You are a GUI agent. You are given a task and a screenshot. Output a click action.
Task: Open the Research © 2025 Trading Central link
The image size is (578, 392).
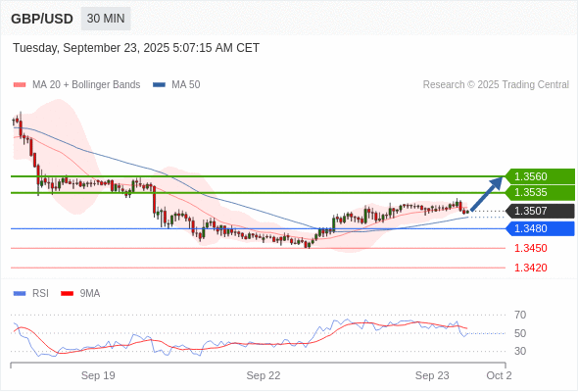click(x=496, y=85)
